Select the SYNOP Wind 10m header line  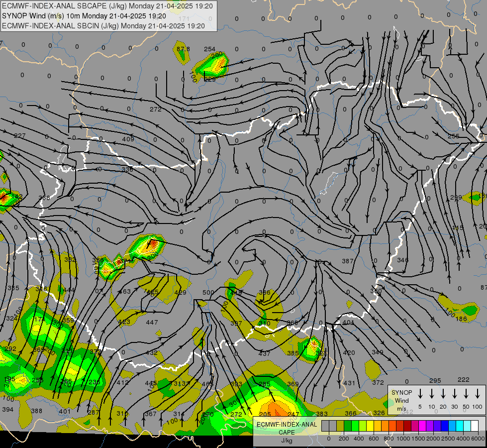[x=84, y=16]
